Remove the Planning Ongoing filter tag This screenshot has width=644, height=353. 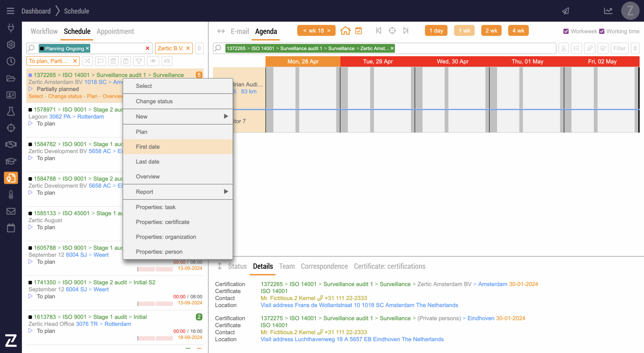click(x=87, y=48)
